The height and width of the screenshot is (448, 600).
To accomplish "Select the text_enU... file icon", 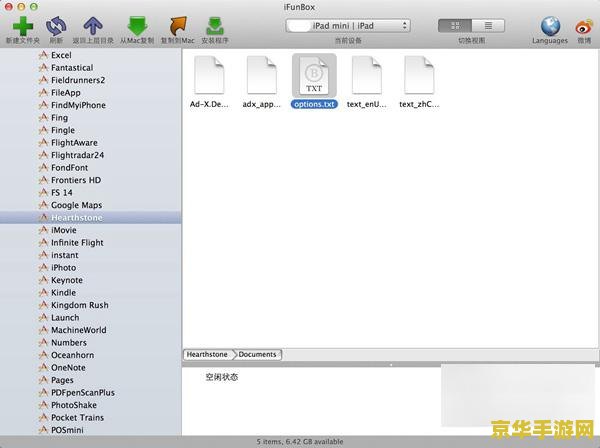I will click(367, 75).
